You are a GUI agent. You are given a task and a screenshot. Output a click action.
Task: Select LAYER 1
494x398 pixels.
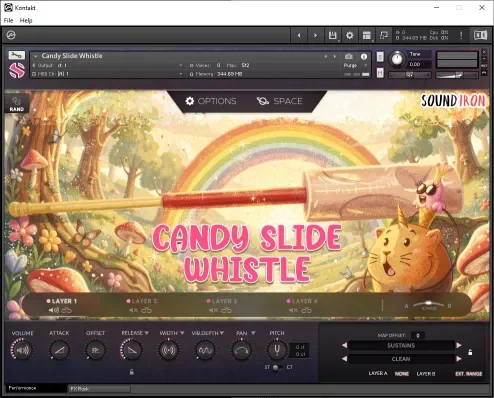click(61, 301)
